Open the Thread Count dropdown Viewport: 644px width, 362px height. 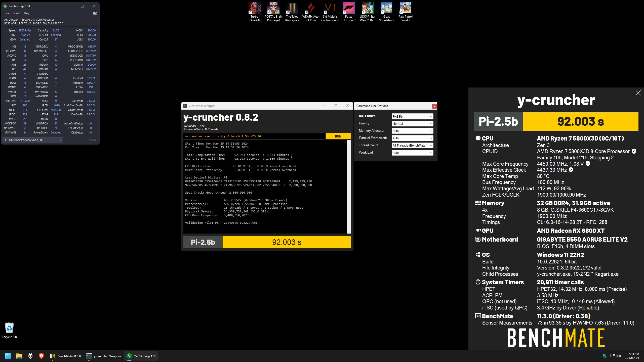(x=412, y=145)
